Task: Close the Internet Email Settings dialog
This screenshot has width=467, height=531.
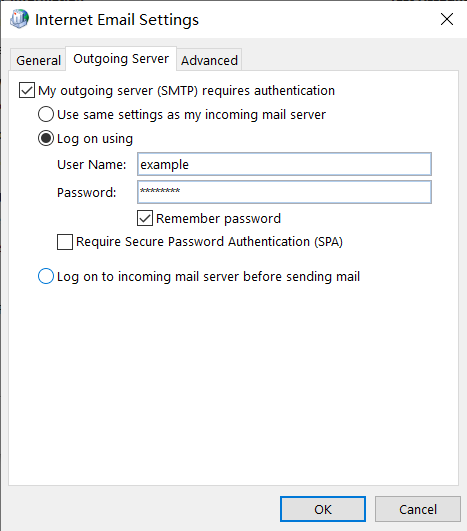Action: [x=447, y=19]
